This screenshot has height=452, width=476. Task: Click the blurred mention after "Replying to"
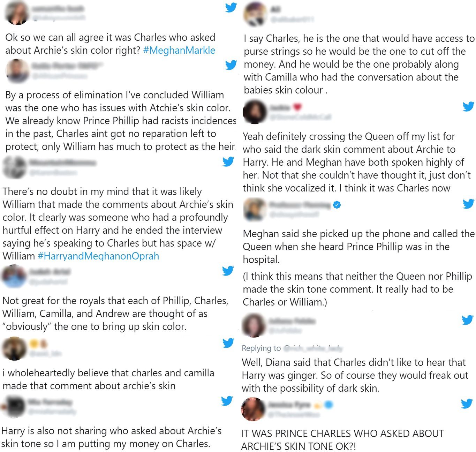[x=313, y=348]
